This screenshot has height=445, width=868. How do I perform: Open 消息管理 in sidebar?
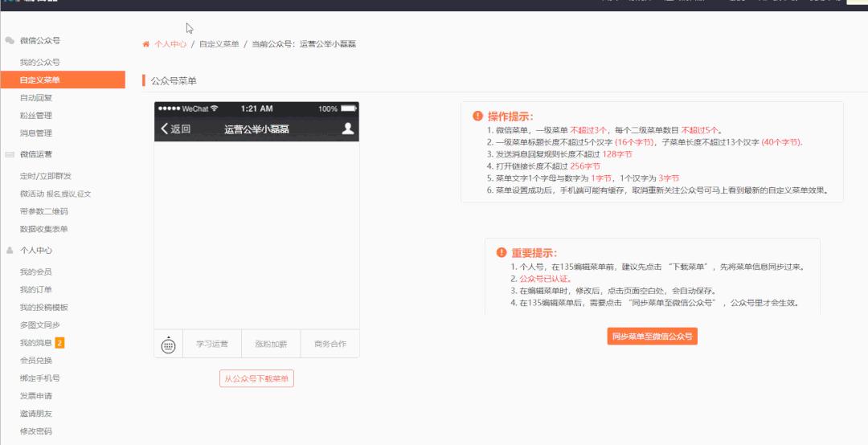(x=36, y=133)
